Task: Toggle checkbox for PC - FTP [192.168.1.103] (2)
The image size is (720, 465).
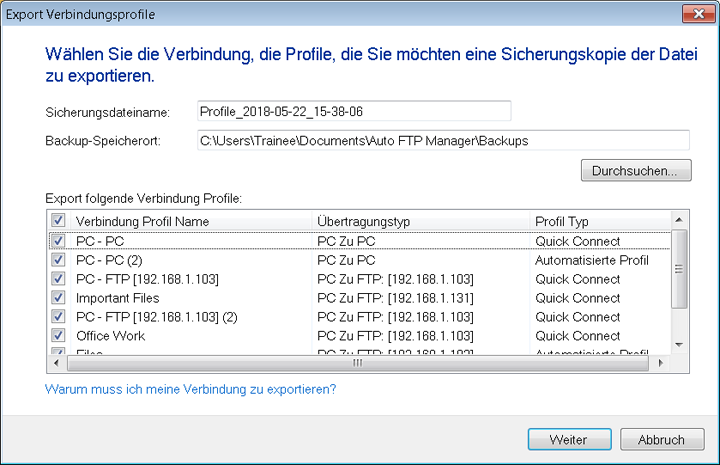Action: [58, 317]
